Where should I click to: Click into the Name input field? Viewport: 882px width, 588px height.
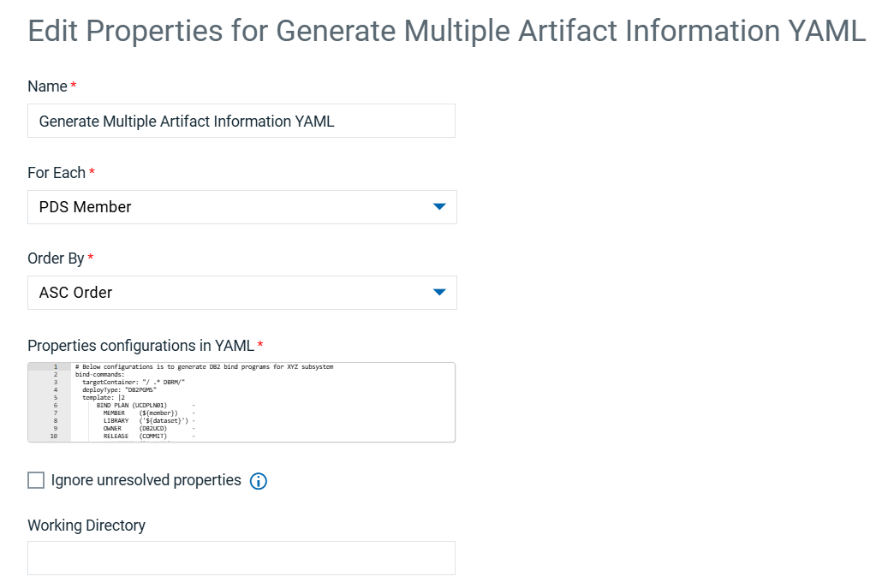(x=241, y=121)
